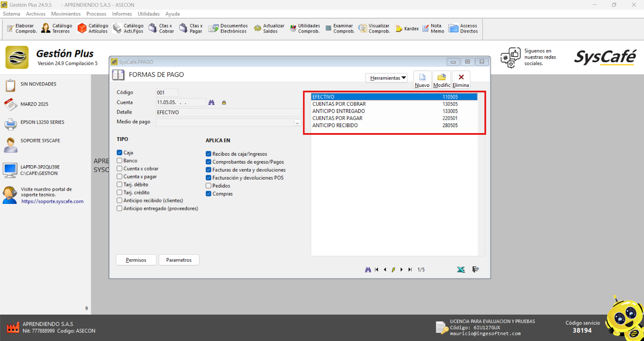
Task: Select ANTICIPO ENTREGADO row in list
Action: [x=339, y=111]
